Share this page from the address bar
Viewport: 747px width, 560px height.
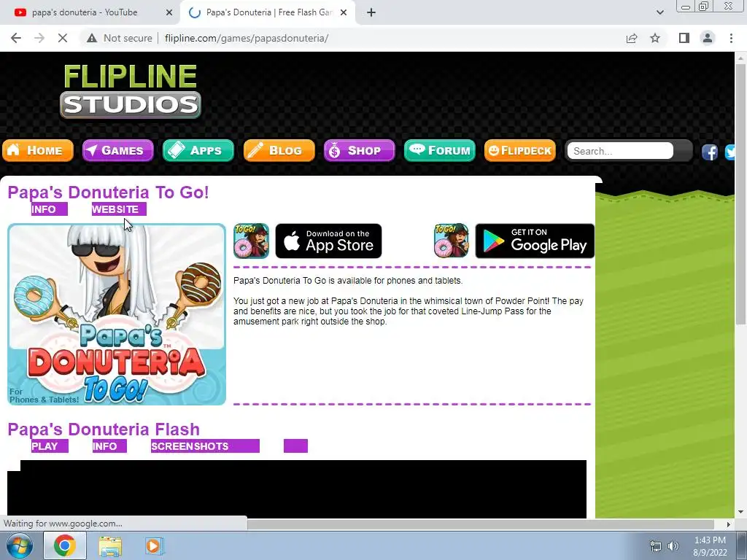[632, 38]
